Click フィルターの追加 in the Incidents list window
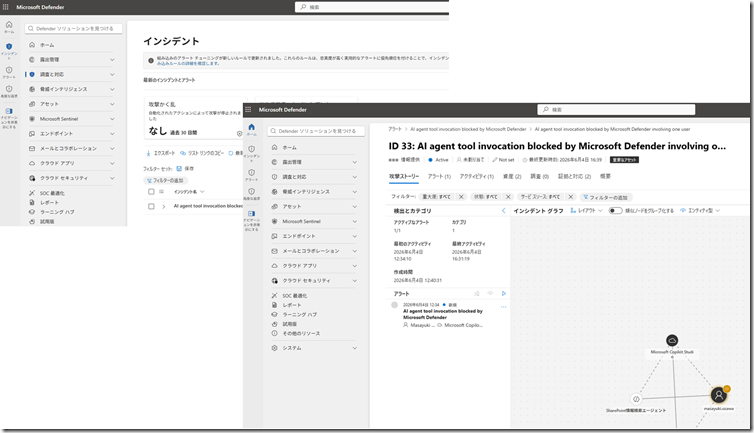 click(165, 180)
